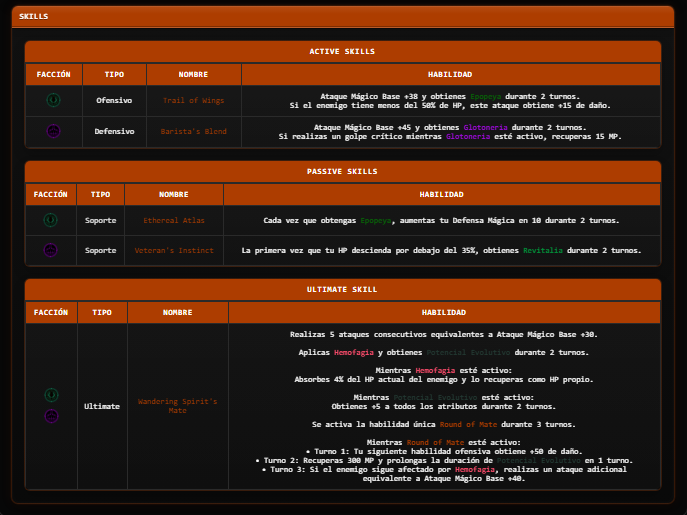Click the Soporte cell in Ethereal Atlas row
Image resolution: width=687 pixels, height=515 pixels.
pyautogui.click(x=100, y=220)
